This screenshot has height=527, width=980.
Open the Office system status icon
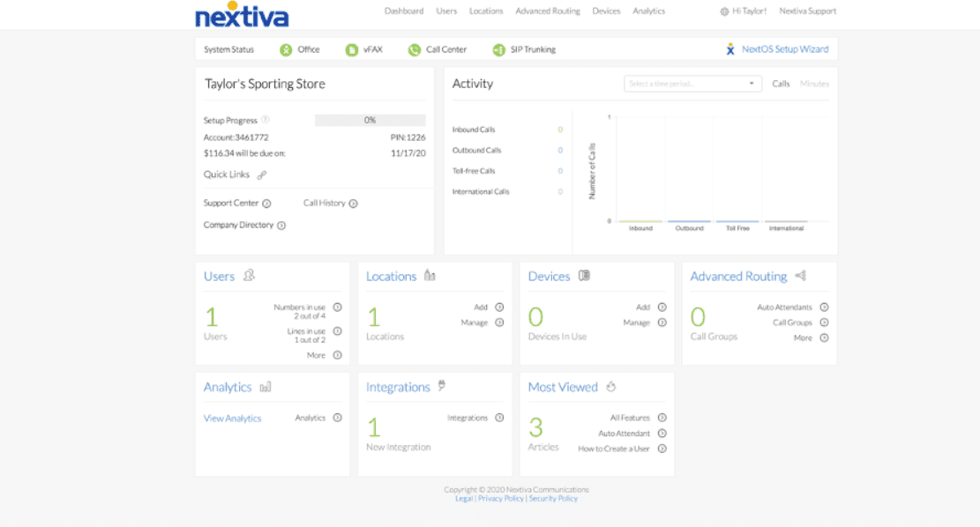(286, 50)
